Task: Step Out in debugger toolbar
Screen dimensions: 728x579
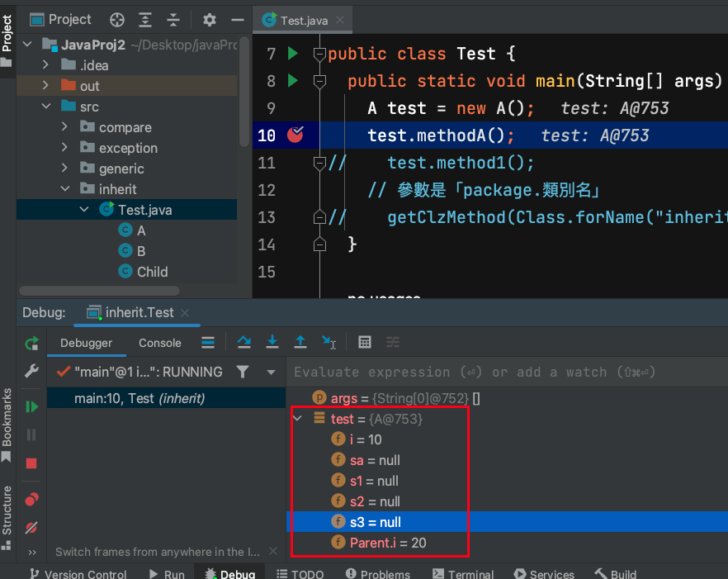Action: coord(300,343)
